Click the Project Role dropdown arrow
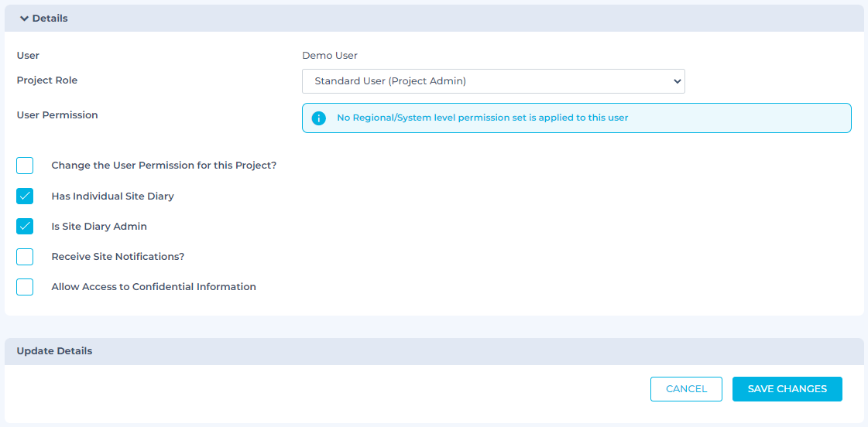The width and height of the screenshot is (868, 427). point(677,81)
